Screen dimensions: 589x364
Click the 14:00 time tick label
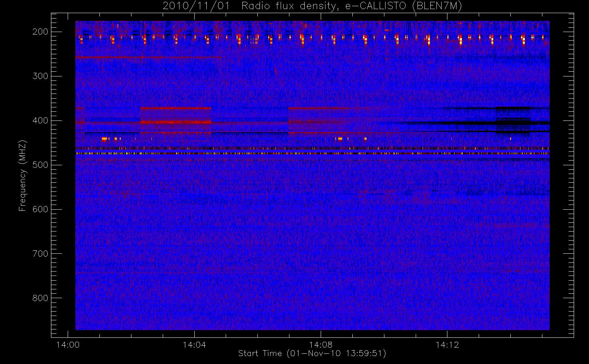(68, 345)
